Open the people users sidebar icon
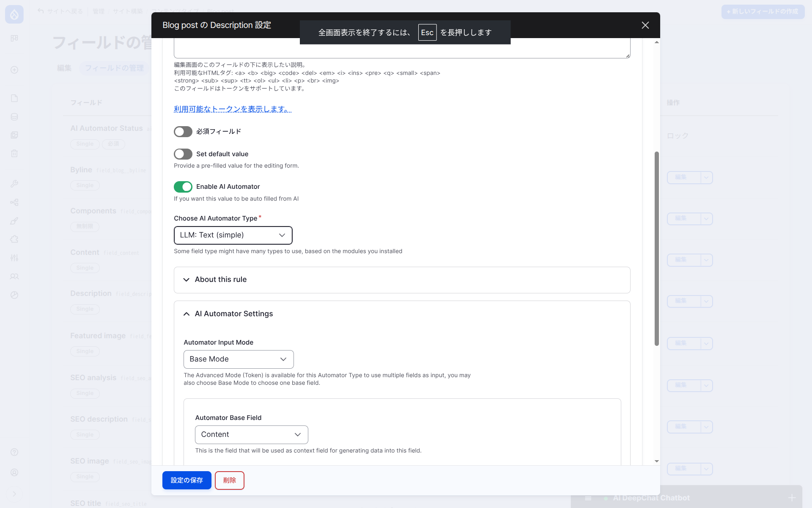The height and width of the screenshot is (508, 812). tap(14, 276)
